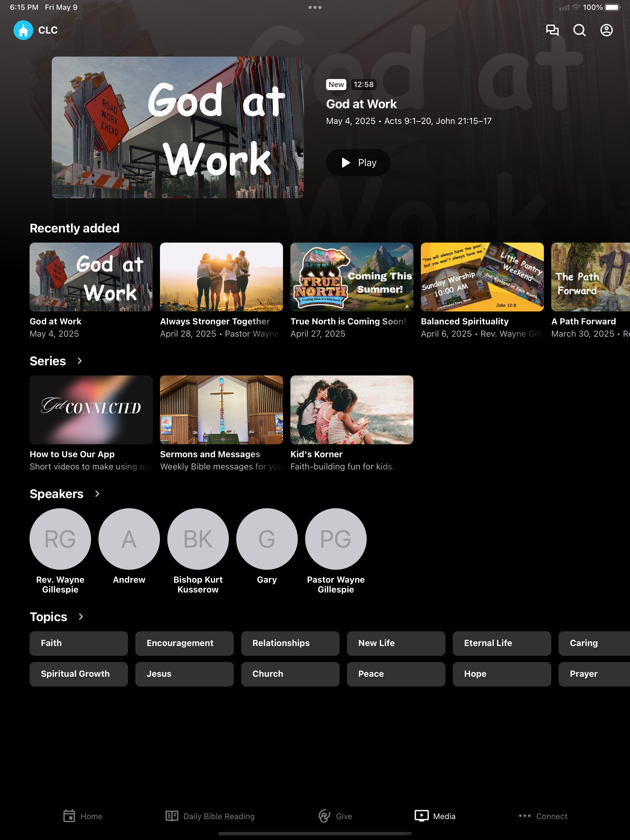Open Always Stronger Together thumbnail
630x840 pixels.
point(221,277)
